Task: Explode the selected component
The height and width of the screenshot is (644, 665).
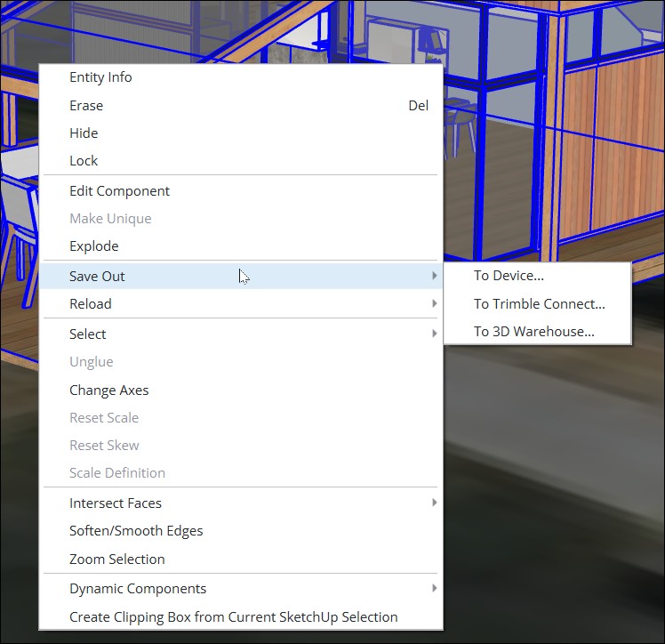Action: click(x=93, y=246)
